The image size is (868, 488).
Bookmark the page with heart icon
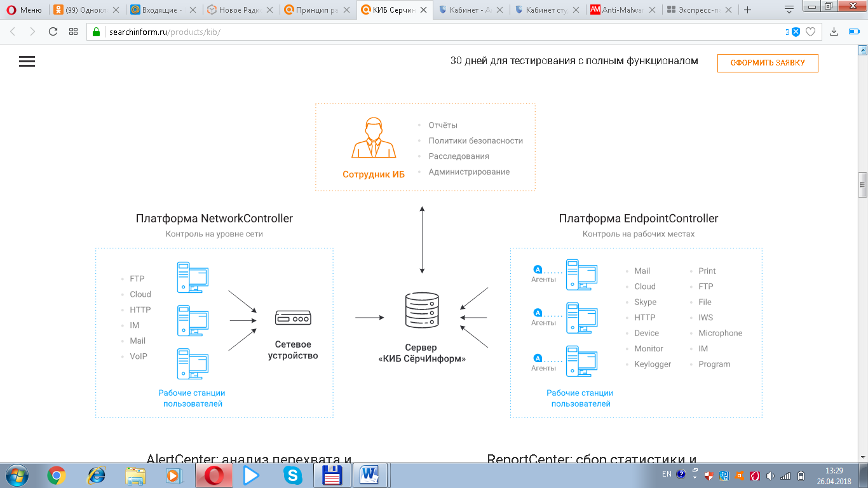pyautogui.click(x=810, y=32)
